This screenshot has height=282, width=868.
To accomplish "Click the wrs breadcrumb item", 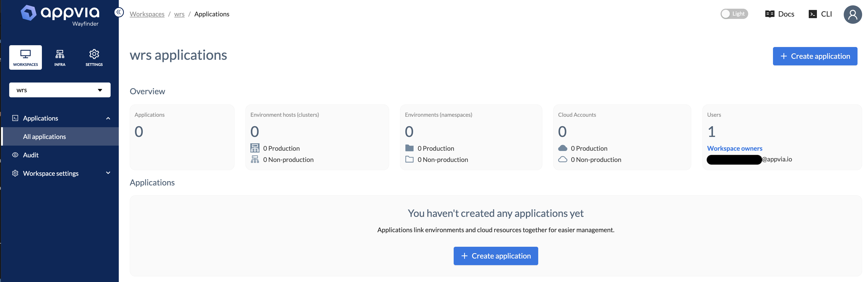I will [x=179, y=14].
